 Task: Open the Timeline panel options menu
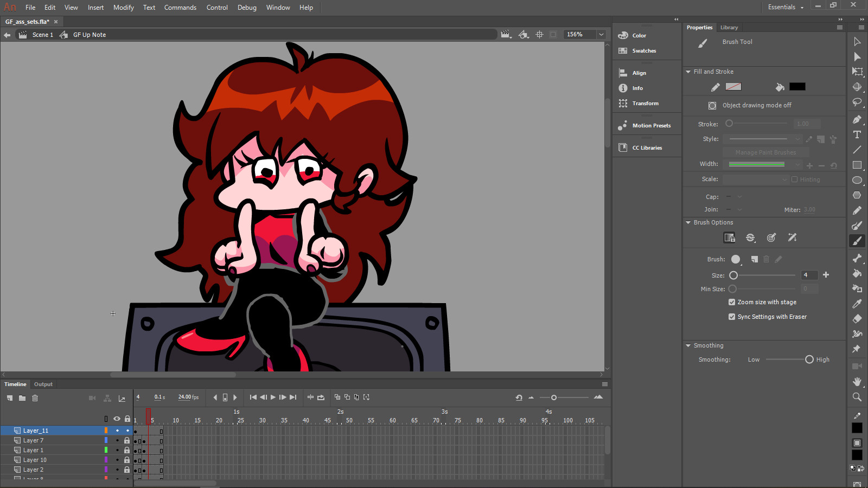(x=605, y=384)
